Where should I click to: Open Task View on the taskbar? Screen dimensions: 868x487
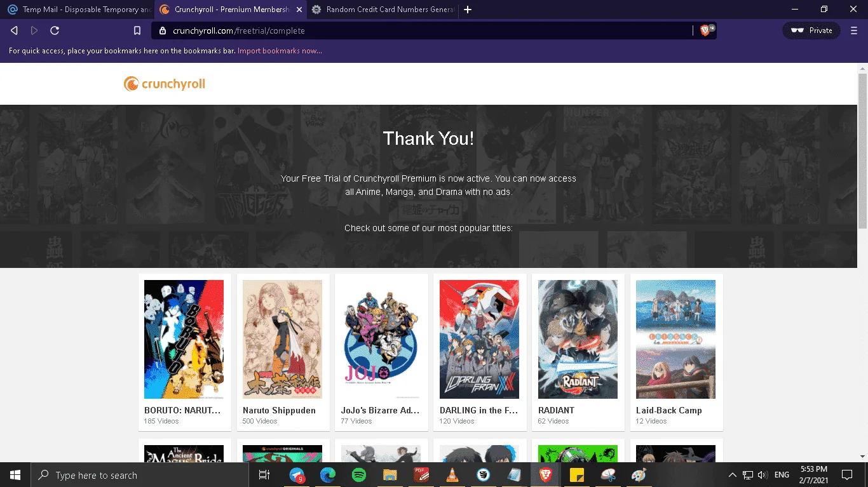[x=264, y=475]
